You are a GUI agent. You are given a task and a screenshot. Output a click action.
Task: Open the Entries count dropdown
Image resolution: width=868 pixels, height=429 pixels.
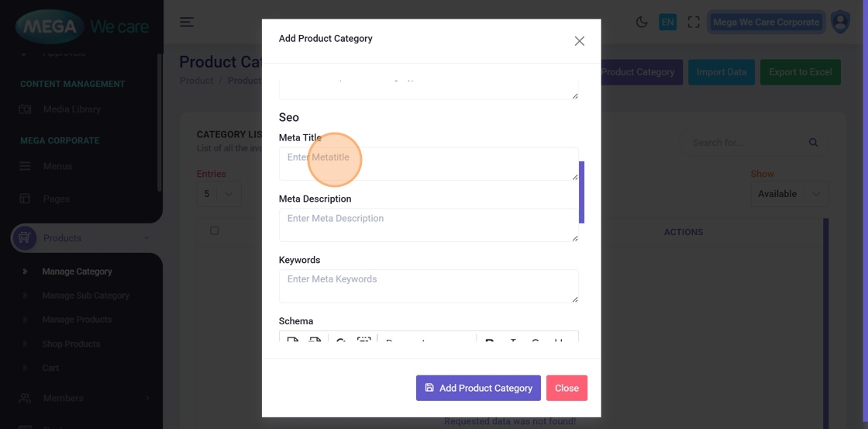click(x=218, y=194)
